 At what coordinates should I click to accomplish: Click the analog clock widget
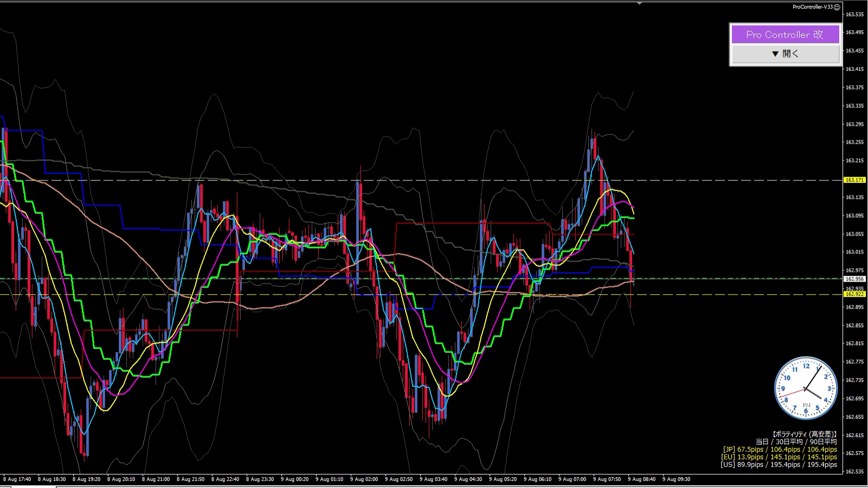806,388
